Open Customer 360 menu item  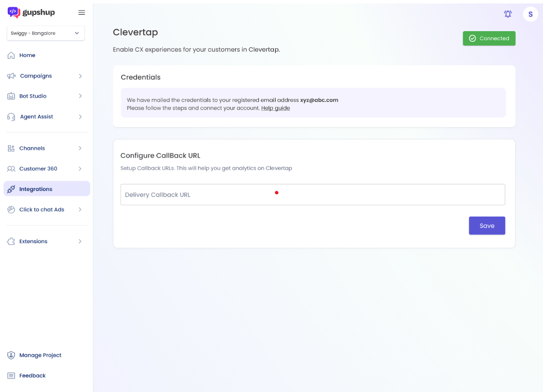(x=38, y=169)
